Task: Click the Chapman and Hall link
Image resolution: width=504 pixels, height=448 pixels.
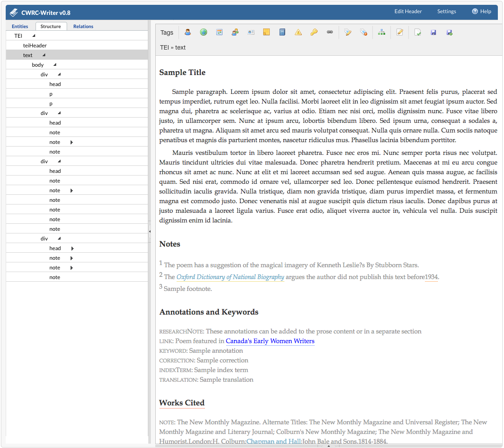Action: tap(274, 441)
